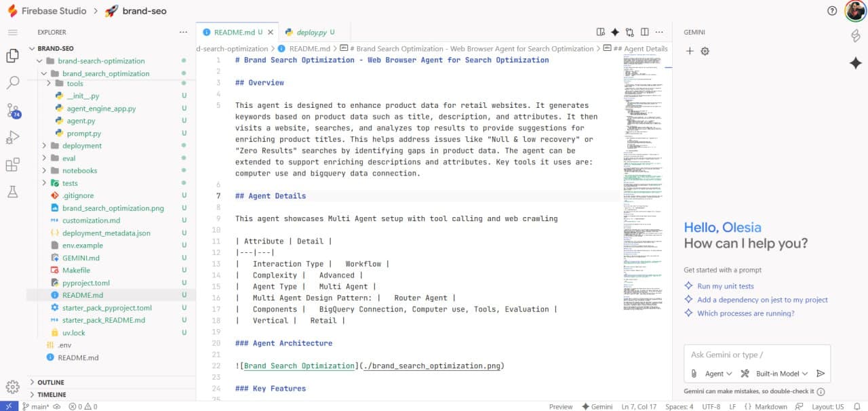Click the 'Ask Gemini or type /' input

pyautogui.click(x=757, y=355)
